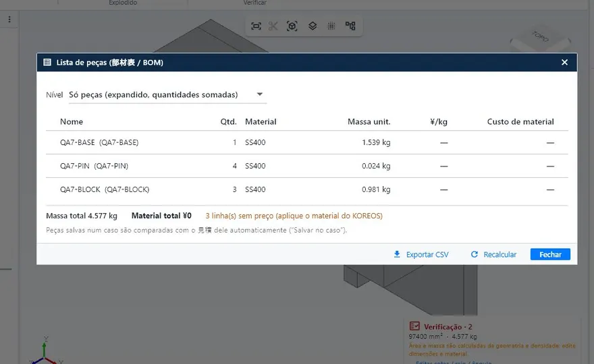Click the scissors section-cut icon
Viewport: 594px width, 364px height.
tap(273, 26)
